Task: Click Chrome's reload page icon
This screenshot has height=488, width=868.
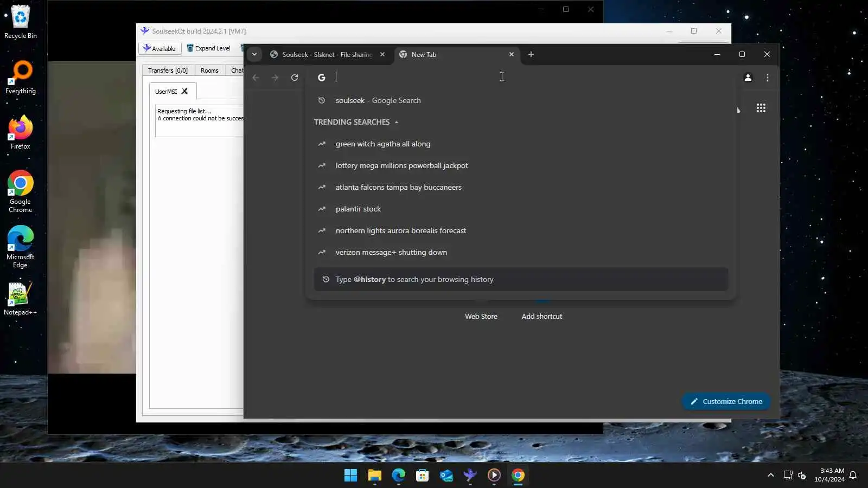Action: point(295,78)
